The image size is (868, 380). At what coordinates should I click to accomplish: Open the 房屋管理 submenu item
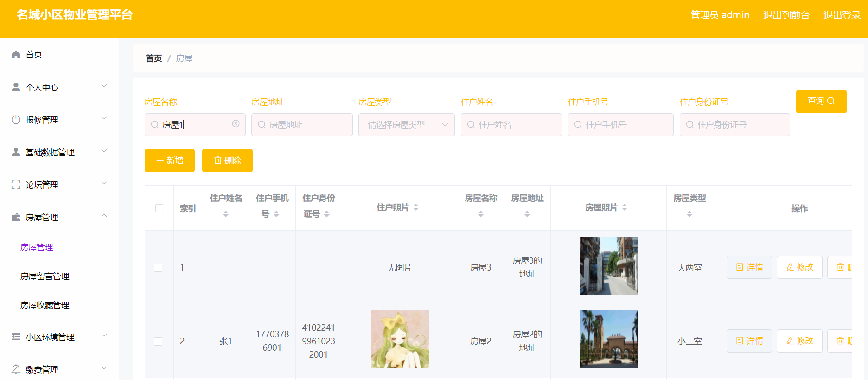[37, 247]
